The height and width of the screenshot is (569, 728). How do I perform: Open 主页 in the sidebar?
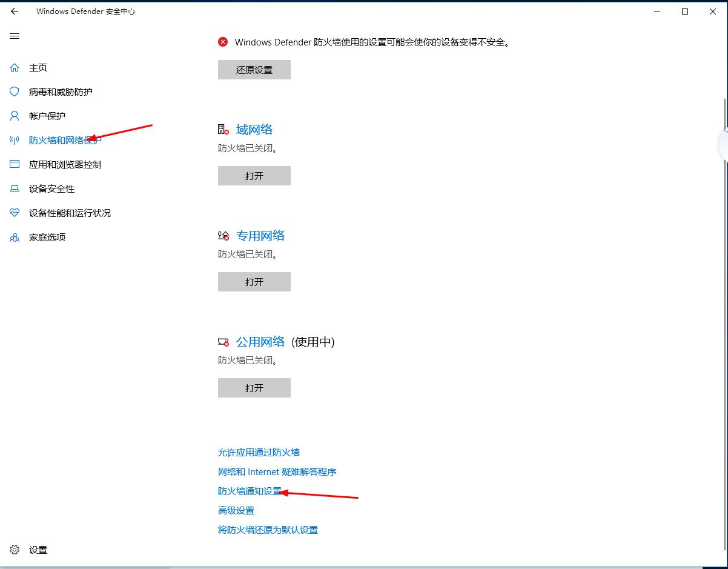pos(38,68)
